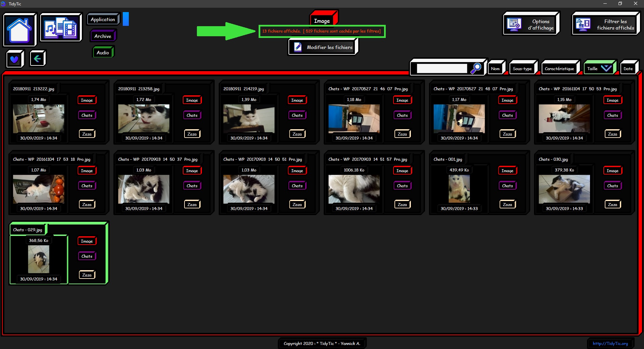
Task: Toggle the Taille sort direction
Action: (x=599, y=68)
